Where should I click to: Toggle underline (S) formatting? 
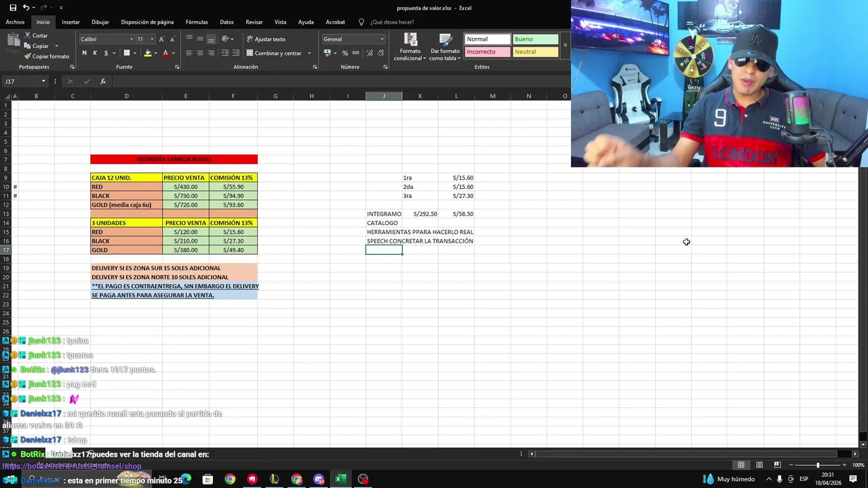pyautogui.click(x=105, y=53)
